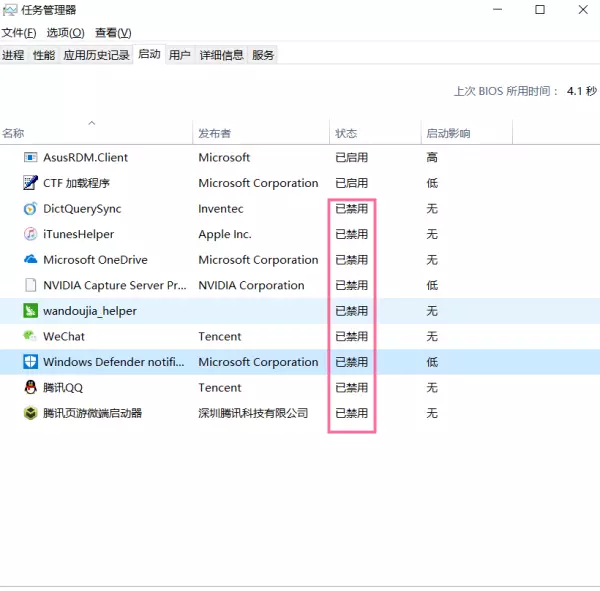Sort by the 名称 column header
Image resolution: width=600 pixels, height=591 pixels.
click(96, 133)
